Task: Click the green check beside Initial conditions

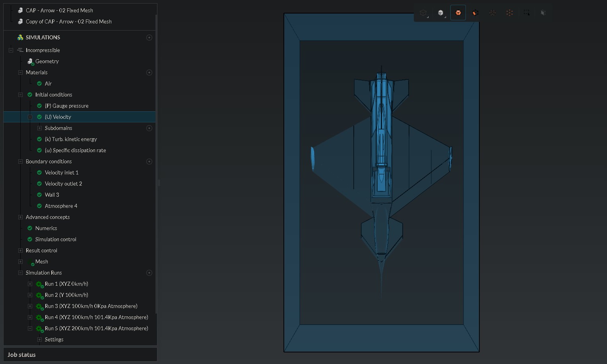Action: [x=30, y=95]
